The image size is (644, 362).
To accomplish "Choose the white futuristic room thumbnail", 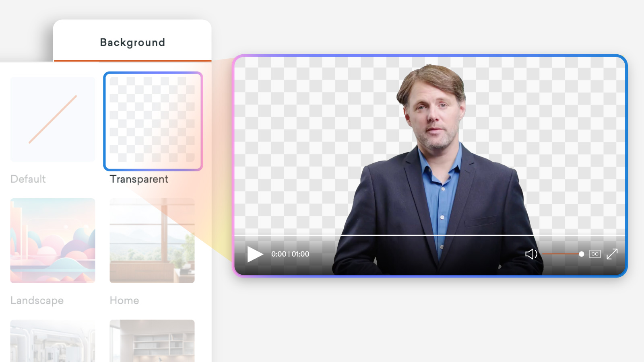I will (x=53, y=341).
